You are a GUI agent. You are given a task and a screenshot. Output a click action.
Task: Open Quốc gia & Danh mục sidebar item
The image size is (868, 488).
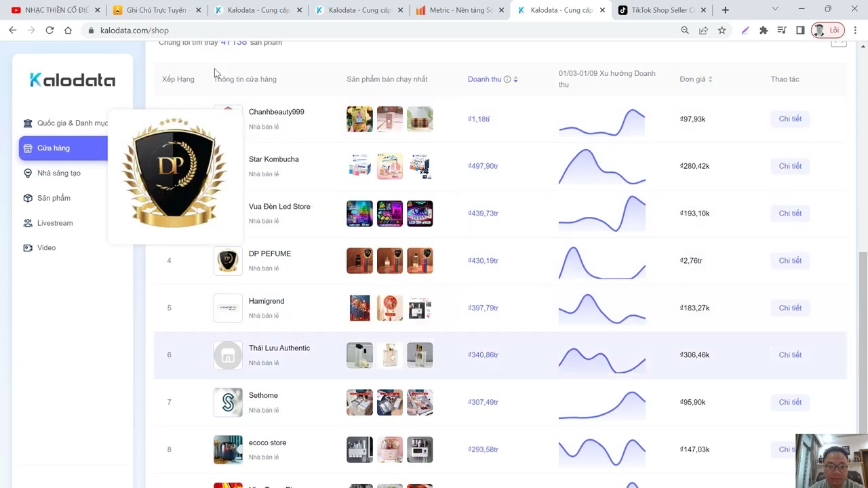click(65, 123)
